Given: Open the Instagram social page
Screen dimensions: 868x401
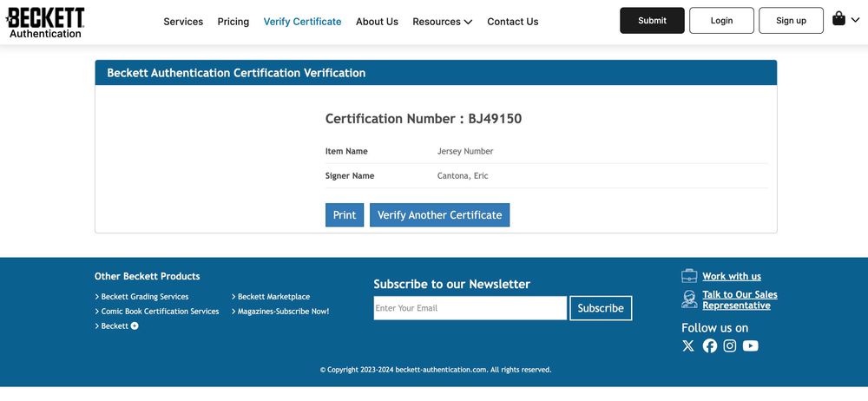Looking at the screenshot, I should pos(730,346).
